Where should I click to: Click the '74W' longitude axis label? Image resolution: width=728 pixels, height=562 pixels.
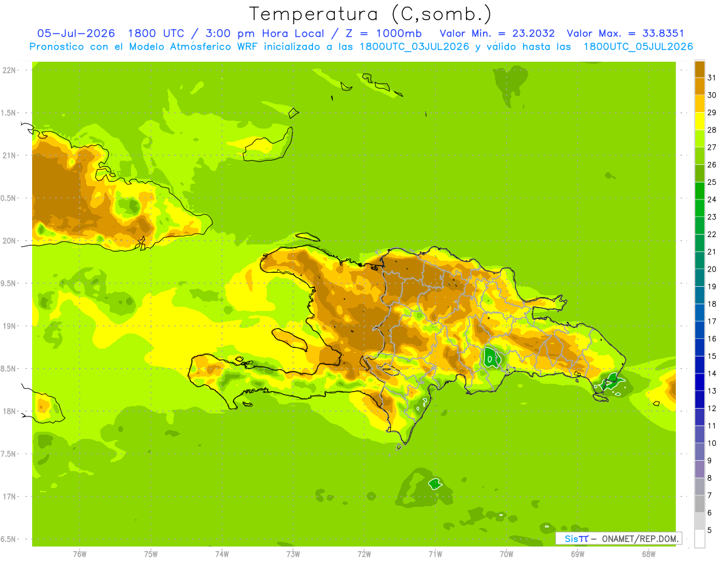[x=221, y=554]
